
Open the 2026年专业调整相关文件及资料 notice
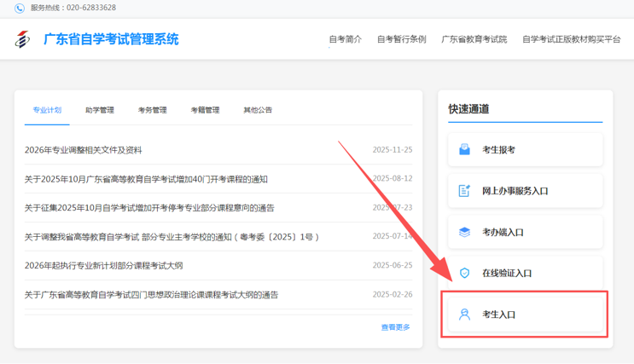tap(84, 150)
